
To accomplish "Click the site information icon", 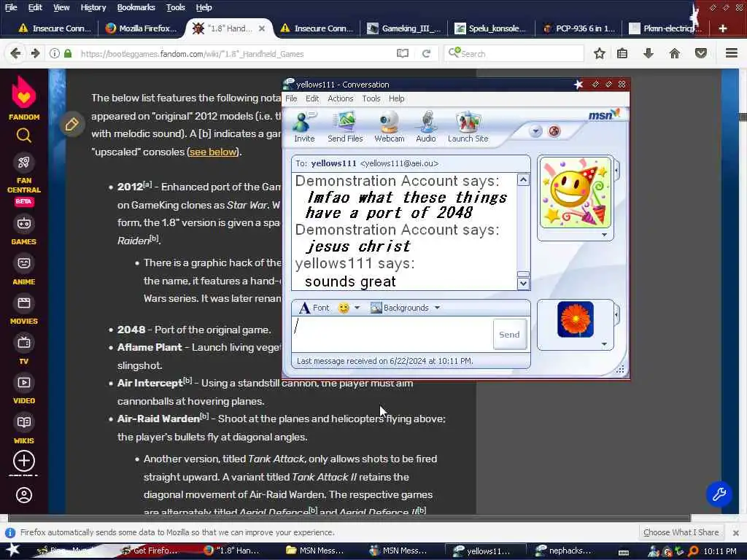I will point(55,53).
